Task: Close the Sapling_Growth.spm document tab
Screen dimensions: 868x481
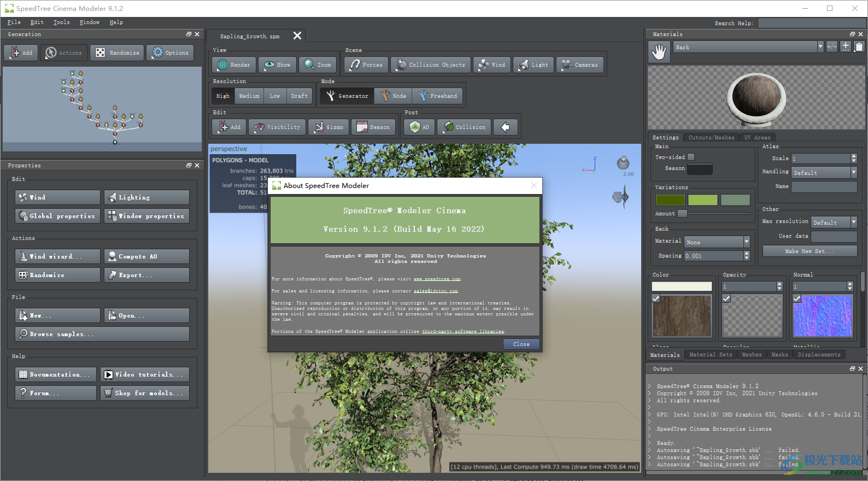Action: click(x=297, y=36)
